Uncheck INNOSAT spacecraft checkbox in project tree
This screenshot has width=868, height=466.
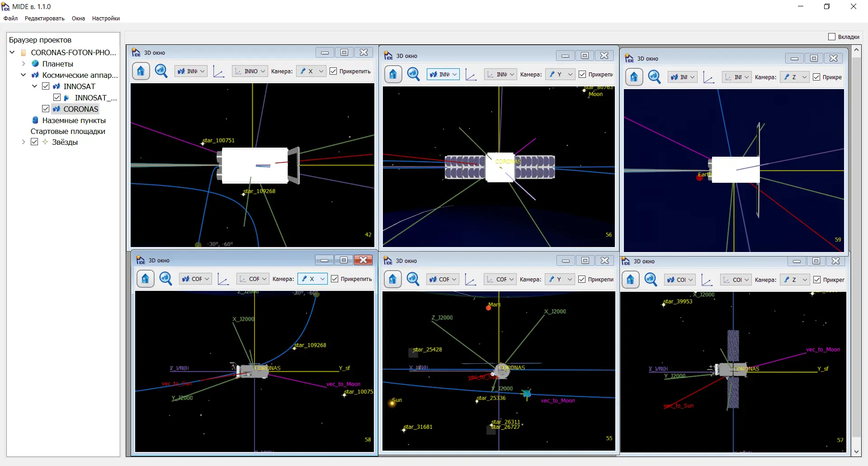pos(46,86)
